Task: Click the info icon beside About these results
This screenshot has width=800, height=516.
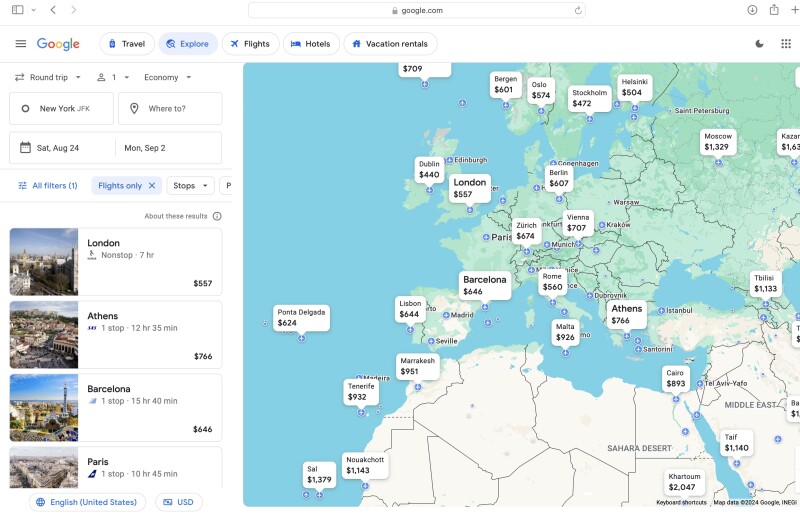Action: click(x=217, y=216)
